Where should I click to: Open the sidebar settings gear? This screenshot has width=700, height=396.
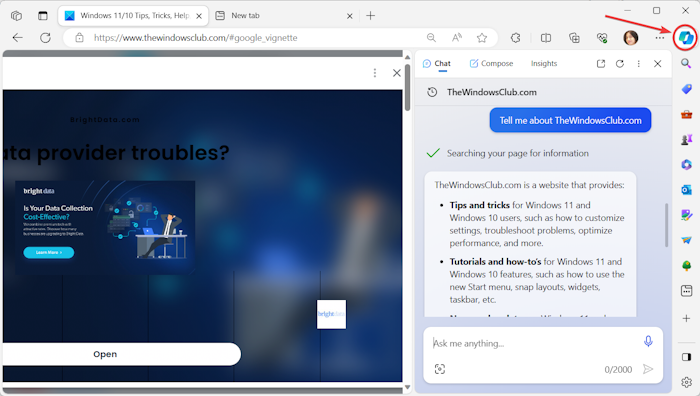[x=686, y=382]
